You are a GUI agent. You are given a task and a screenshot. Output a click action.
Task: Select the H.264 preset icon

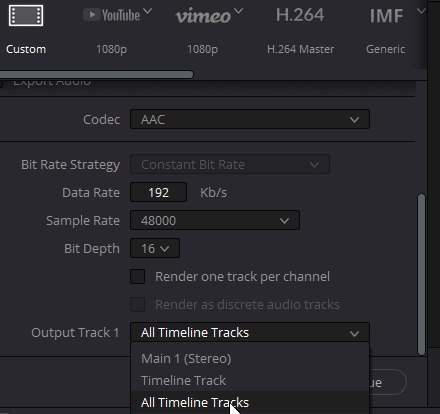[300, 15]
